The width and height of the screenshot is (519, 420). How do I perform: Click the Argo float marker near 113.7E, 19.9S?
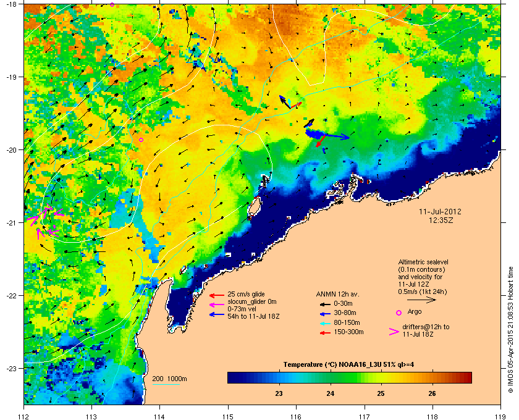pyautogui.click(x=141, y=140)
